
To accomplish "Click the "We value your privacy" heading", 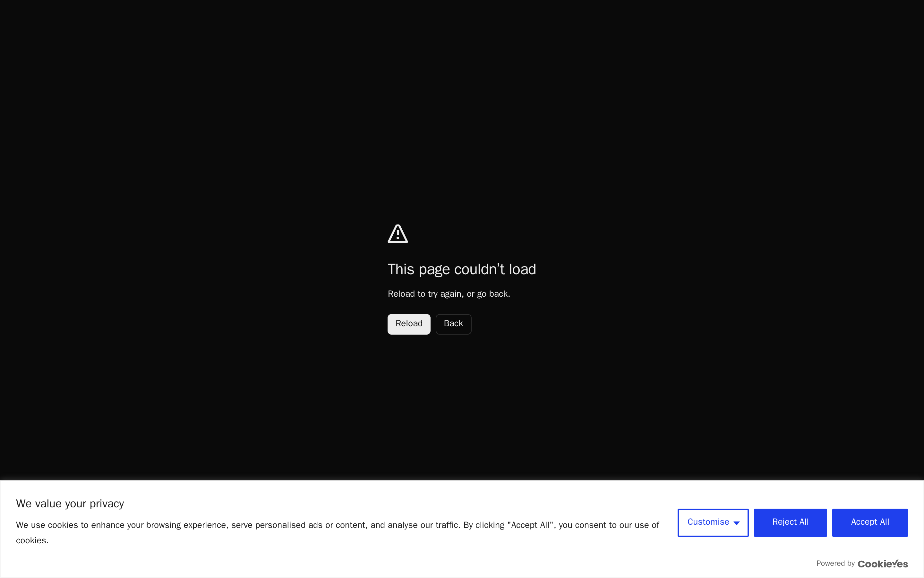I will point(70,504).
